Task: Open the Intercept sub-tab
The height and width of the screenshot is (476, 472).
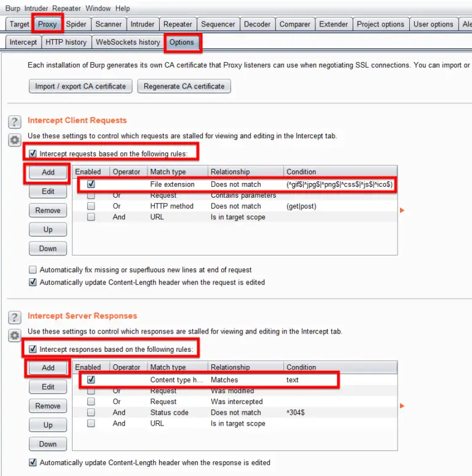Action: [x=23, y=42]
